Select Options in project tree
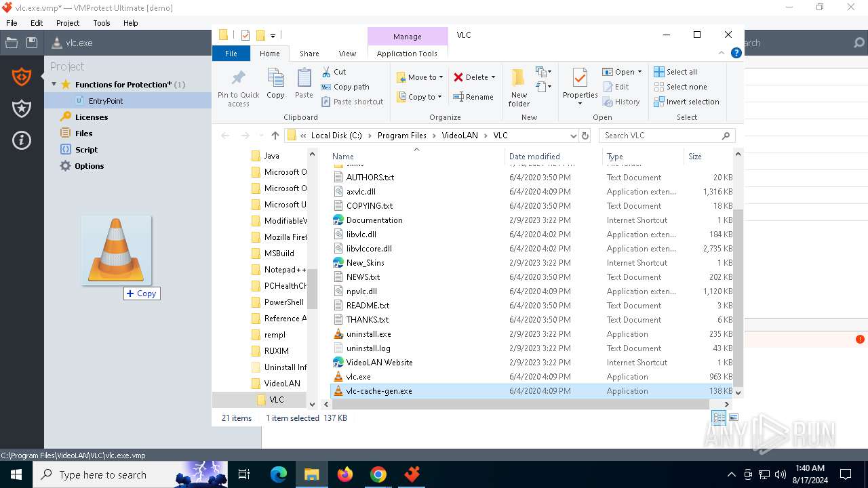The height and width of the screenshot is (488, 868). coord(90,166)
